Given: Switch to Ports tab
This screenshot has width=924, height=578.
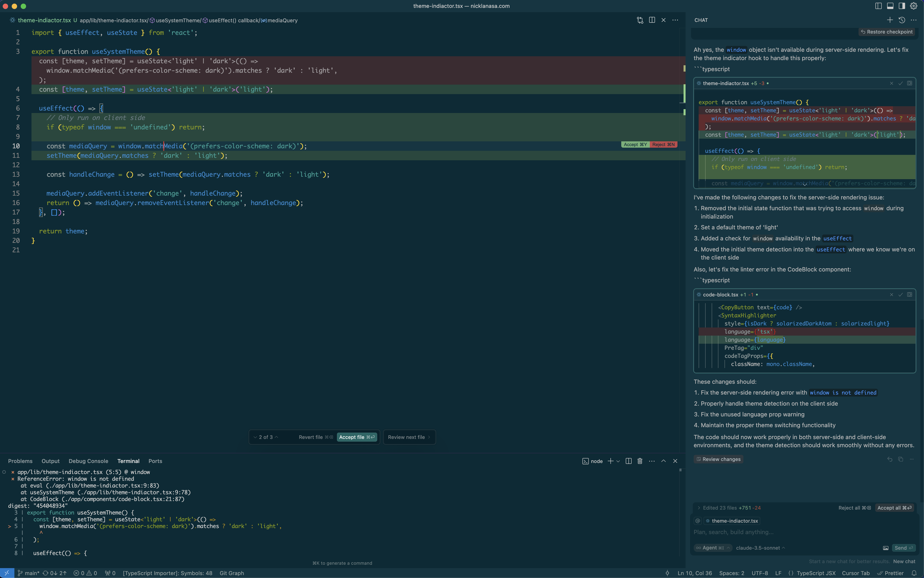Looking at the screenshot, I should [155, 461].
